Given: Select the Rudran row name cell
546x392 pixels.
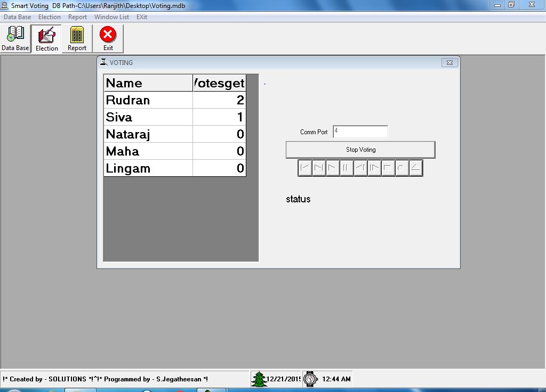Looking at the screenshot, I should pos(148,100).
